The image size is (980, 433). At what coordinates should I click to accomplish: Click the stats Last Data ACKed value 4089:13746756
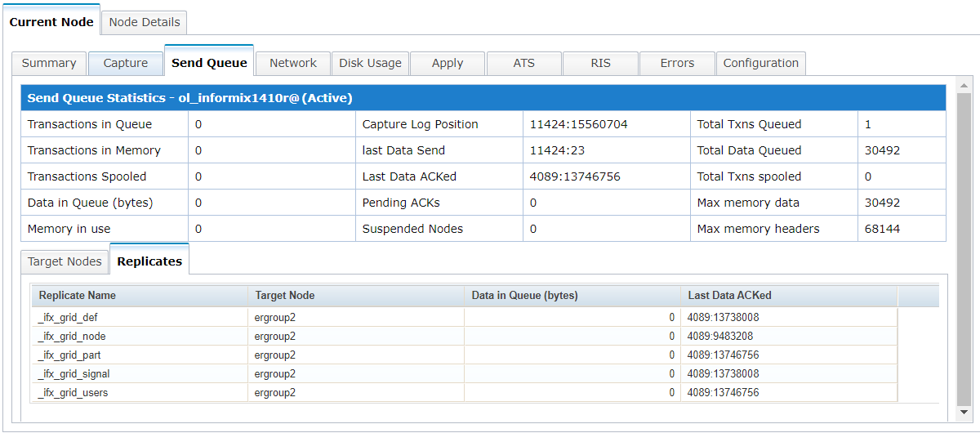[x=576, y=176]
